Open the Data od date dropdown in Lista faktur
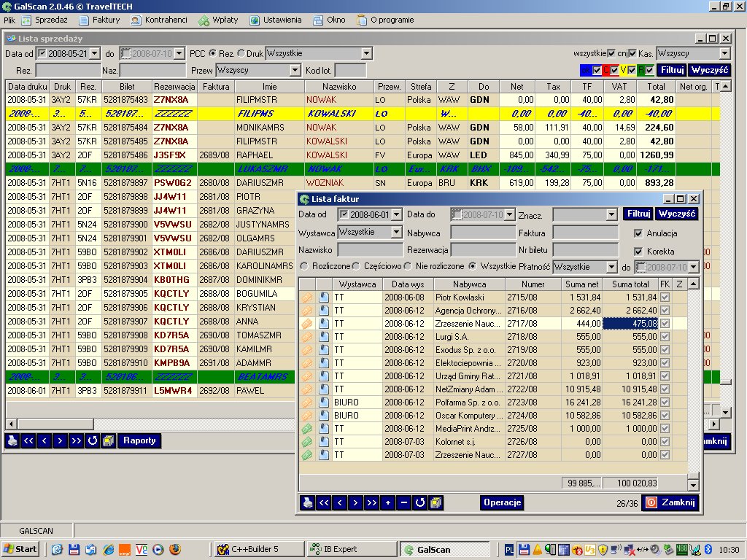Screen dimensions: 747x560 tap(396, 215)
